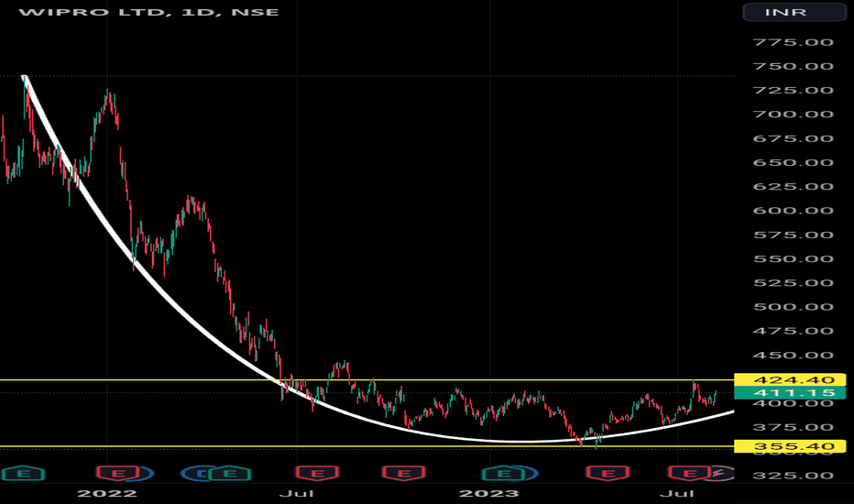
Task: Click the lightning bolt event icon
Action: [x=720, y=473]
